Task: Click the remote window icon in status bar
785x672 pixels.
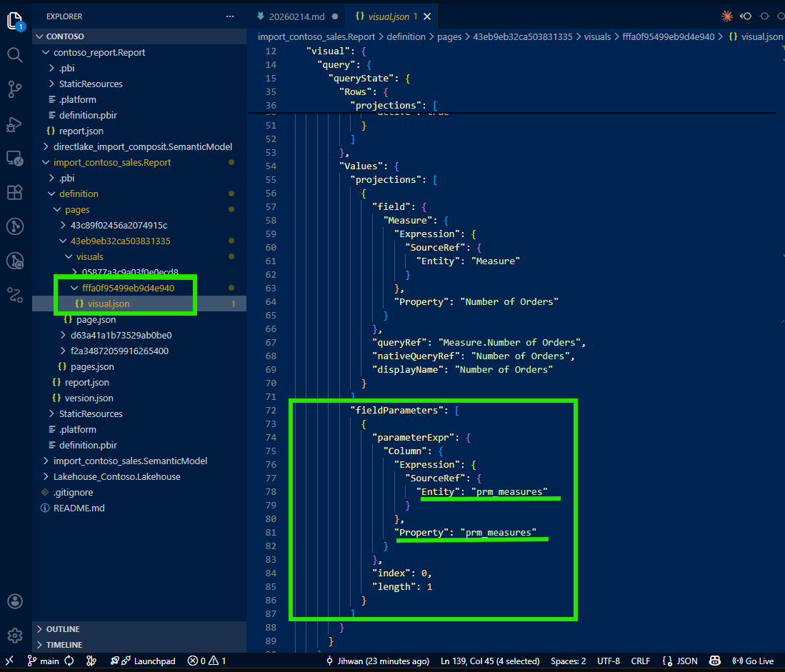Action: (x=9, y=661)
